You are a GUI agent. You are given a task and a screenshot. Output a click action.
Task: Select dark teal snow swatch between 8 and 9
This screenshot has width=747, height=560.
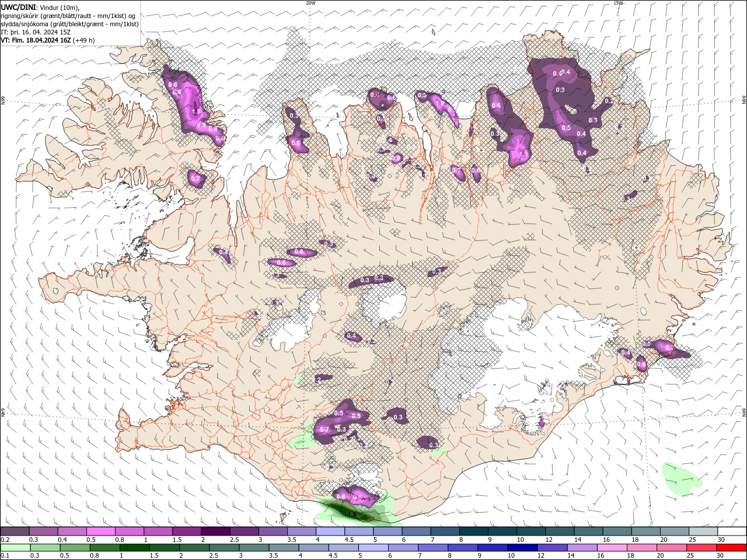click(474, 531)
